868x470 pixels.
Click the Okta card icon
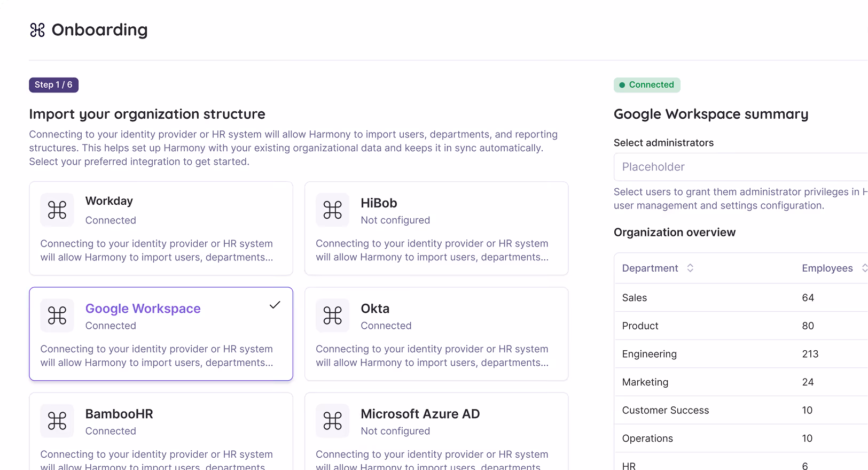pyautogui.click(x=332, y=315)
